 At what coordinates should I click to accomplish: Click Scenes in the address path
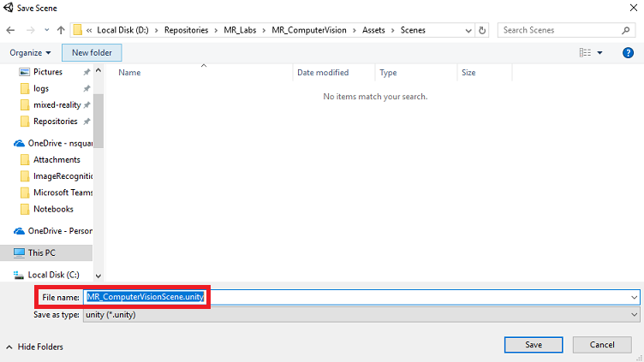[x=413, y=30]
